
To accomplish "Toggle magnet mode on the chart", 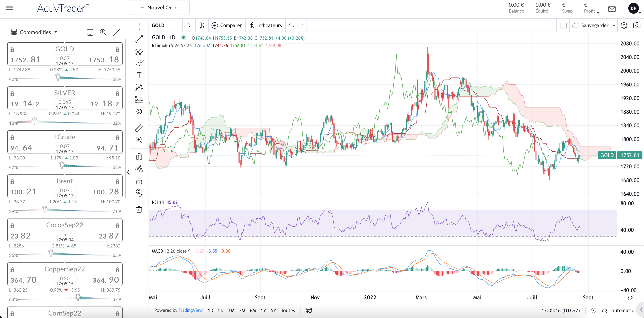I will (x=139, y=157).
